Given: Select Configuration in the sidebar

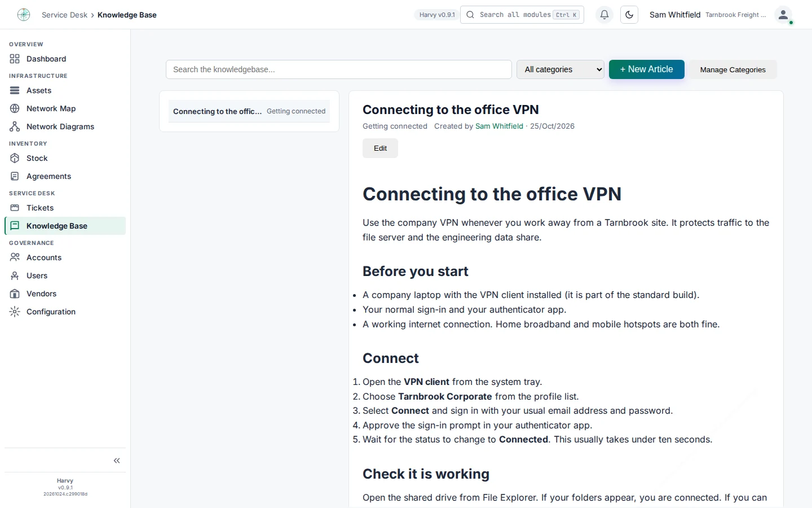Looking at the screenshot, I should [x=65, y=312].
